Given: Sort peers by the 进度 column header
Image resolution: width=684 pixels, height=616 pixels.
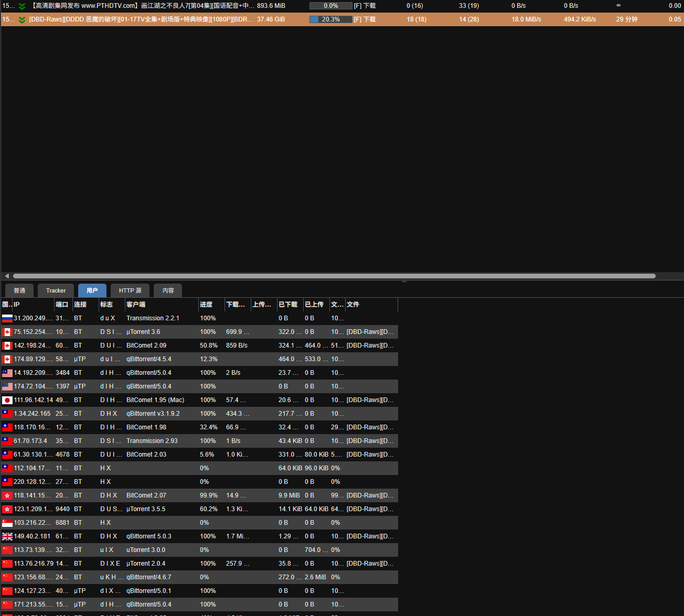Looking at the screenshot, I should pos(212,305).
